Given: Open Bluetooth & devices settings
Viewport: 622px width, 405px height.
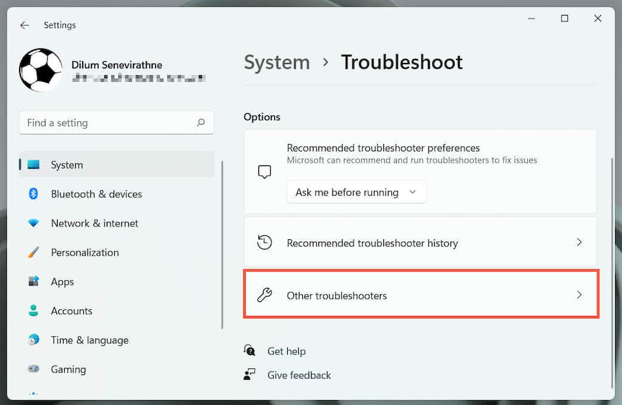Looking at the screenshot, I should point(96,194).
